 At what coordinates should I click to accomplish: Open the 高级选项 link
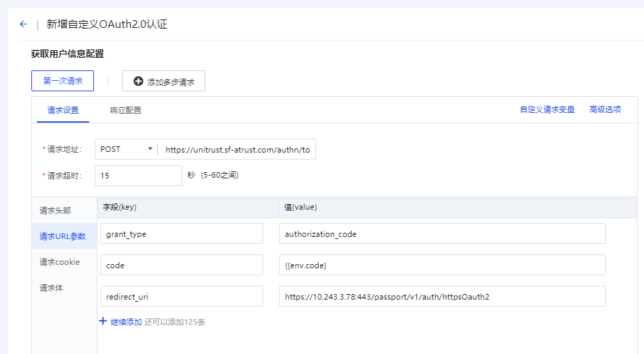(x=605, y=109)
